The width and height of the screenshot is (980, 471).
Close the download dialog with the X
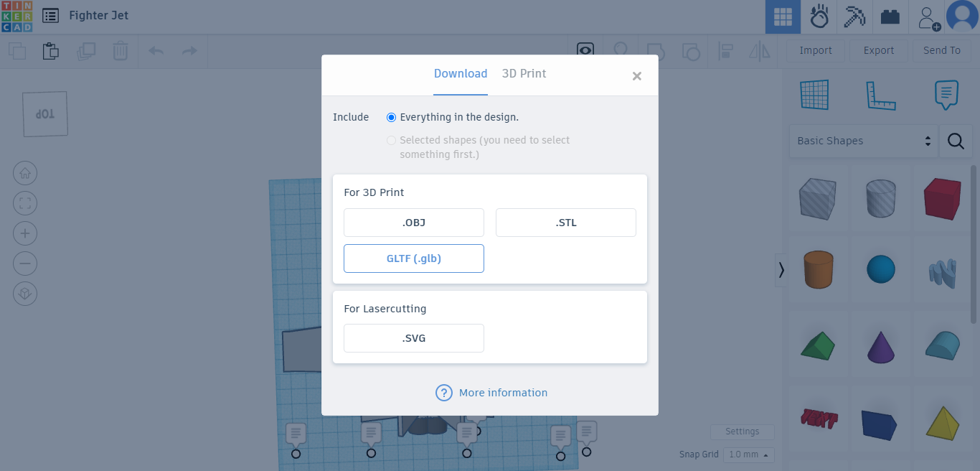click(636, 76)
